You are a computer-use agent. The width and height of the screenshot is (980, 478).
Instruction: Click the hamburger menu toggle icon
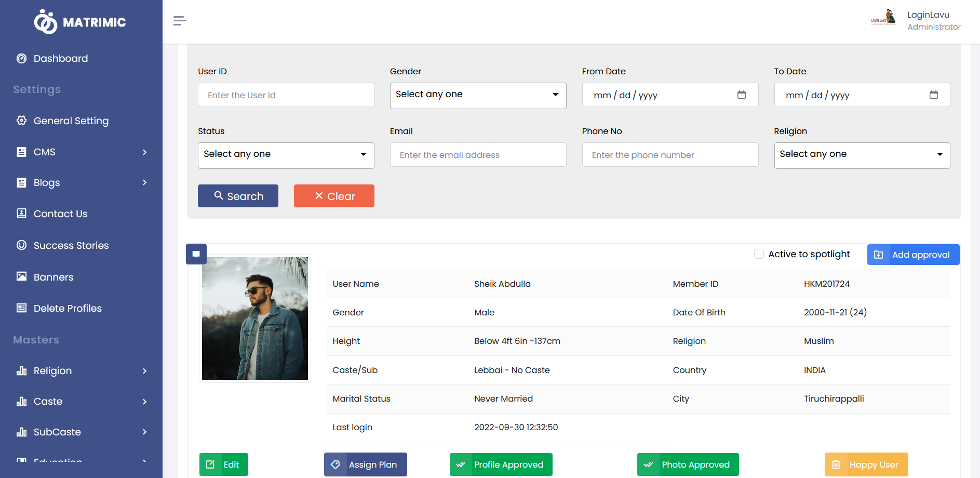(180, 21)
